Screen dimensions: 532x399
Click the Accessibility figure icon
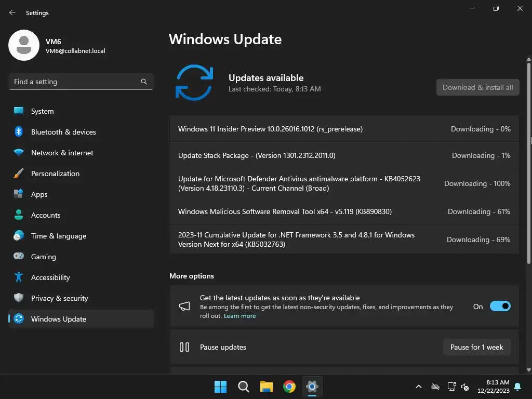19,277
